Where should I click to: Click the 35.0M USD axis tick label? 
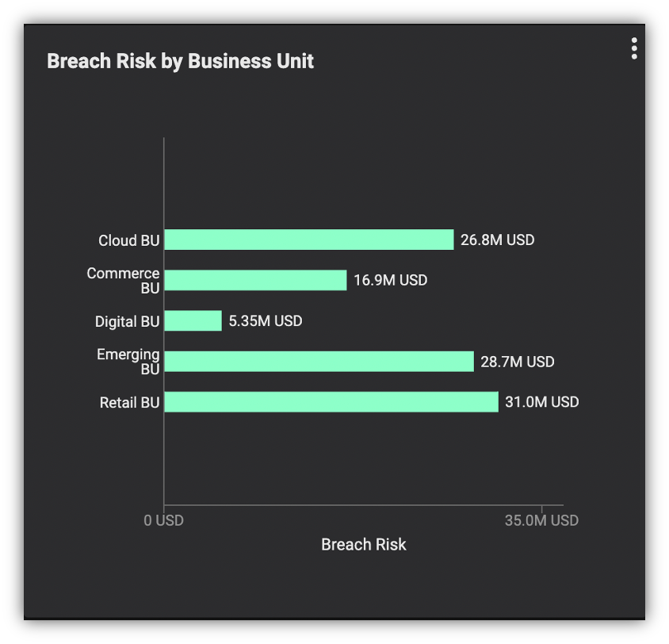tap(541, 520)
